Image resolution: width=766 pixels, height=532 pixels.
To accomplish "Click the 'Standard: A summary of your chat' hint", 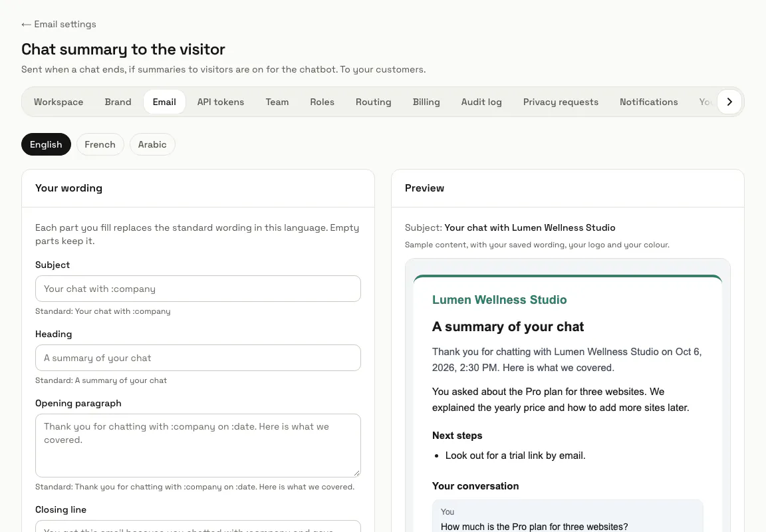I will coord(100,380).
